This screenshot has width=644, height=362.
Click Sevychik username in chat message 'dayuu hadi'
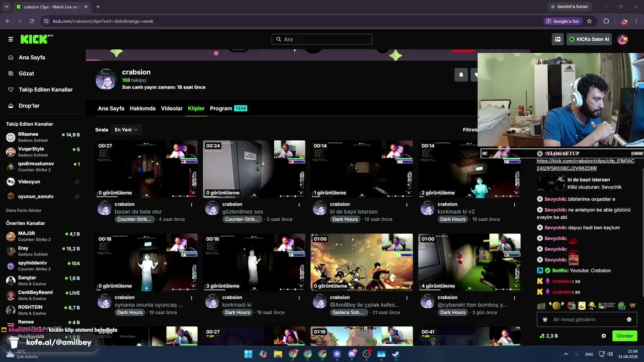point(555,228)
